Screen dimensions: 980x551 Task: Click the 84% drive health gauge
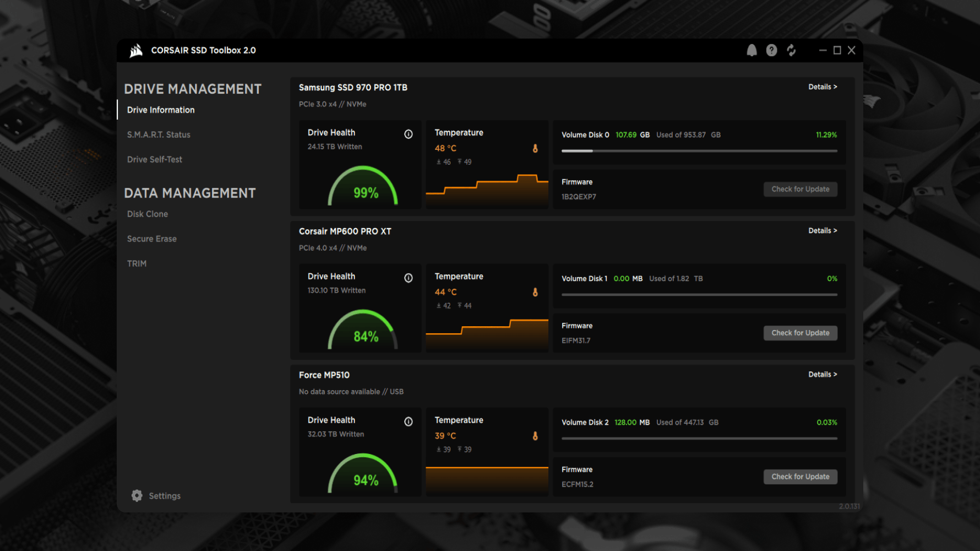pyautogui.click(x=363, y=330)
